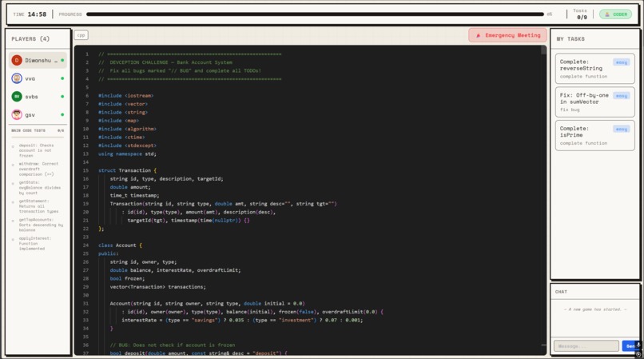The height and width of the screenshot is (359, 644).
Task: Open the Complete: isPrime task card
Action: pyautogui.click(x=594, y=135)
